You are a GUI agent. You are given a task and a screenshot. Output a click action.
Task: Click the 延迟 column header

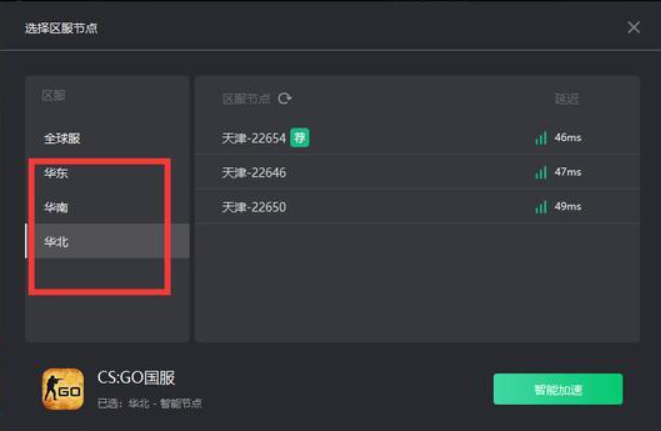pyautogui.click(x=567, y=99)
